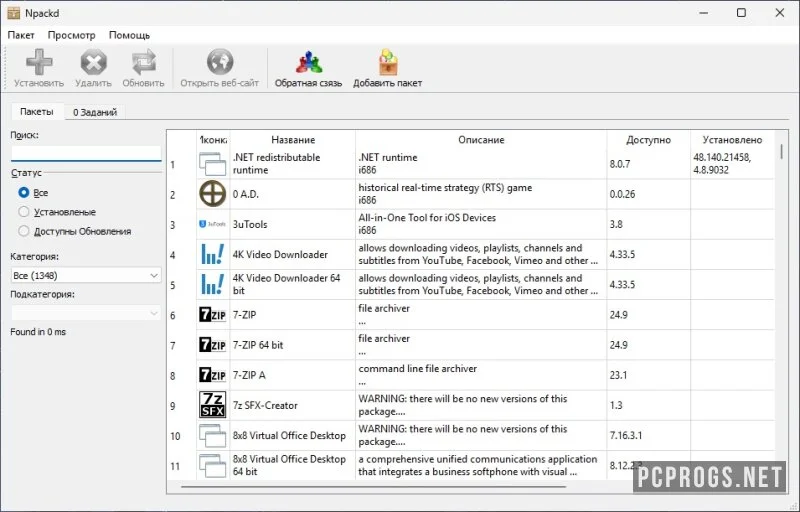This screenshot has width=800, height=512.
Task: Select the 4K Video Downloader name cell
Action: (x=293, y=254)
